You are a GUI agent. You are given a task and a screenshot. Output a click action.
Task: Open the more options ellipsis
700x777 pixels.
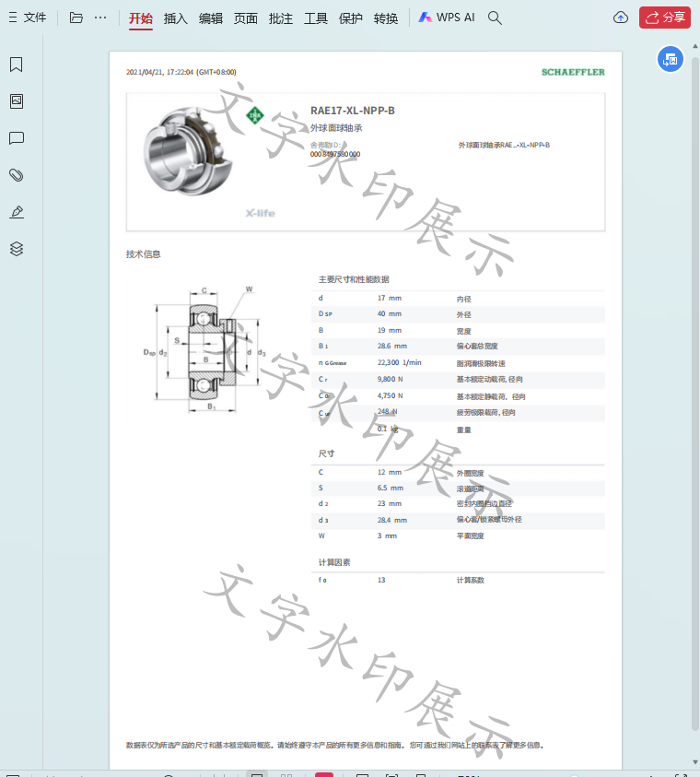(x=100, y=18)
